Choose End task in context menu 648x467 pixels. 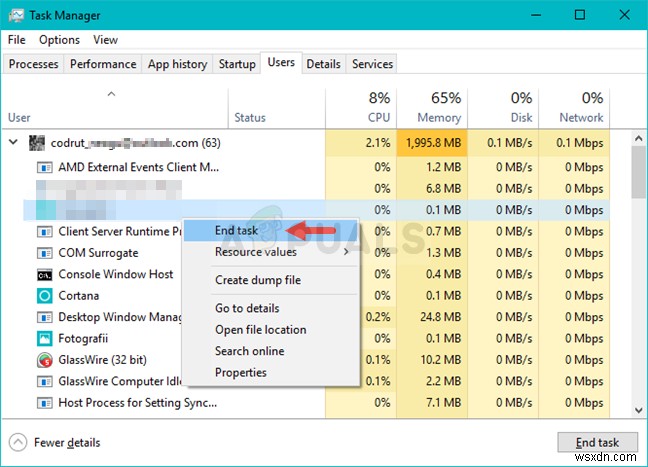[x=271, y=231]
